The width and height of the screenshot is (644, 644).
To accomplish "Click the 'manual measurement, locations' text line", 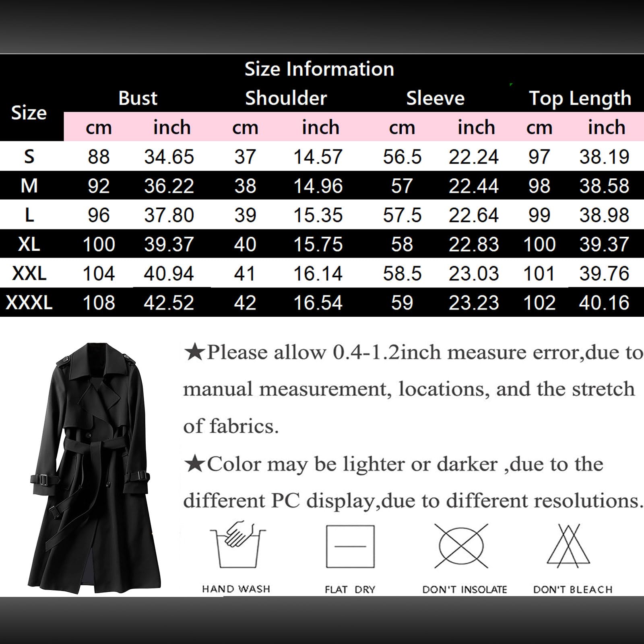I will tap(409, 390).
